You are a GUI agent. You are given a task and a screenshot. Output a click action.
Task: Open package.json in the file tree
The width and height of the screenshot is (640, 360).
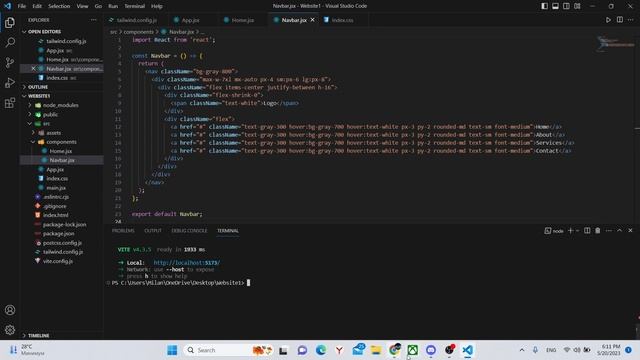tap(61, 233)
